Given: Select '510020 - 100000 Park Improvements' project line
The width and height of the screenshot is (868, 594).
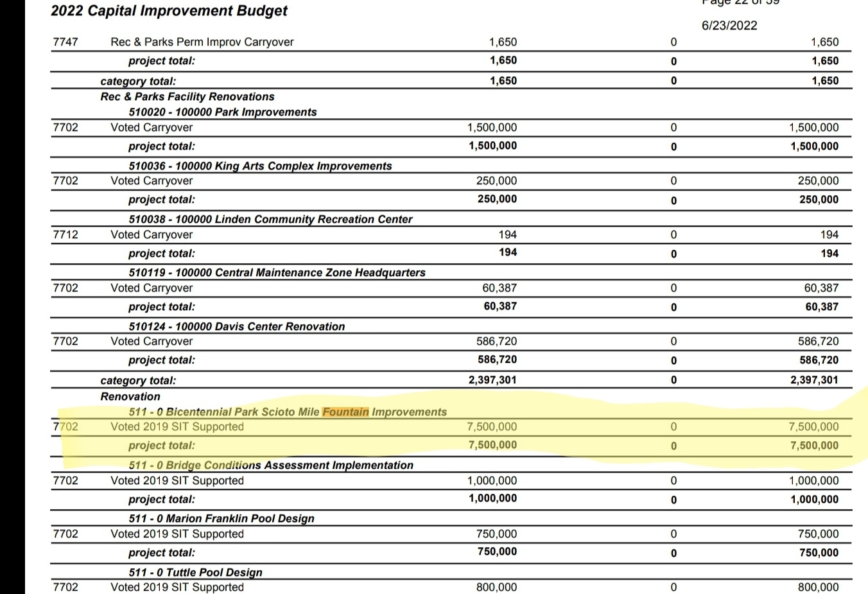Looking at the screenshot, I should 223,112.
